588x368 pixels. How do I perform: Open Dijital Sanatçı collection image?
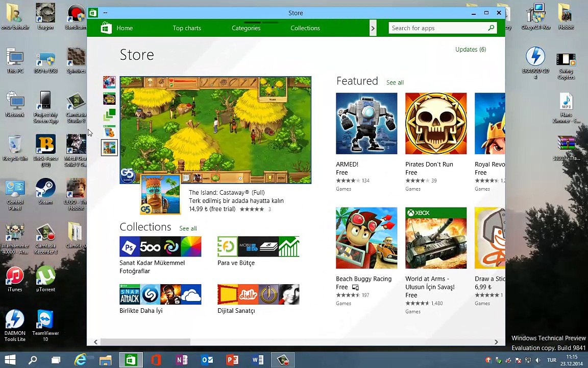coord(258,294)
